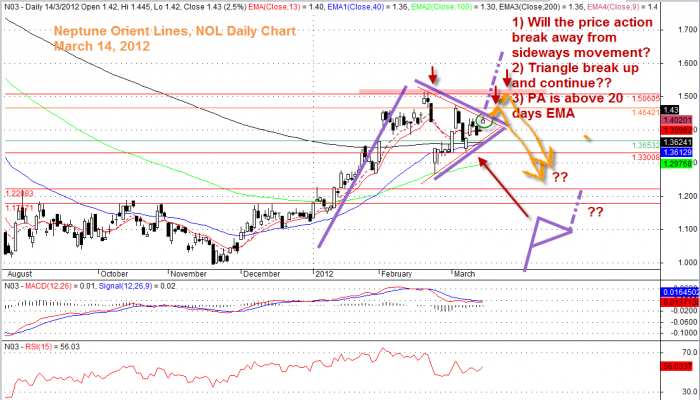This screenshot has width=700, height=400.
Task: Click the black 1.43 last price tag
Action: coord(671,110)
